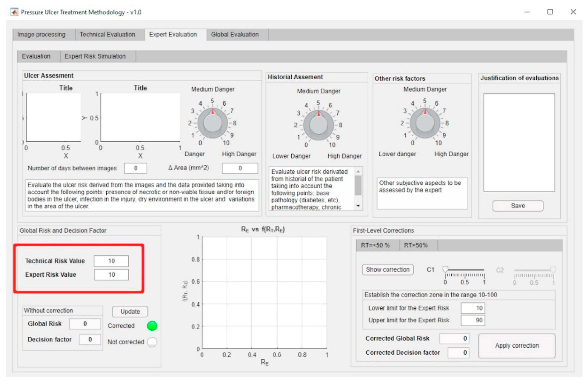Click the Historial Assesment danger knob
This screenshot has width=588, height=382.
point(319,125)
